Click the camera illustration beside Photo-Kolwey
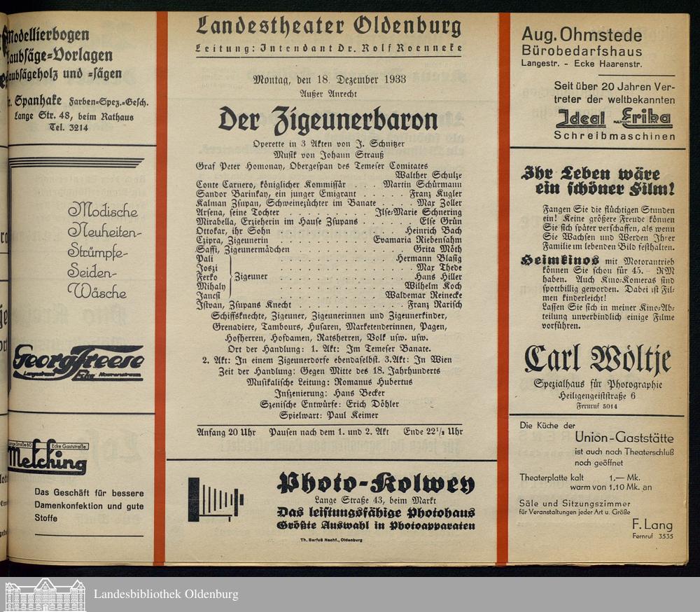Image resolution: width=700 pixels, height=612 pixels. 215,499
